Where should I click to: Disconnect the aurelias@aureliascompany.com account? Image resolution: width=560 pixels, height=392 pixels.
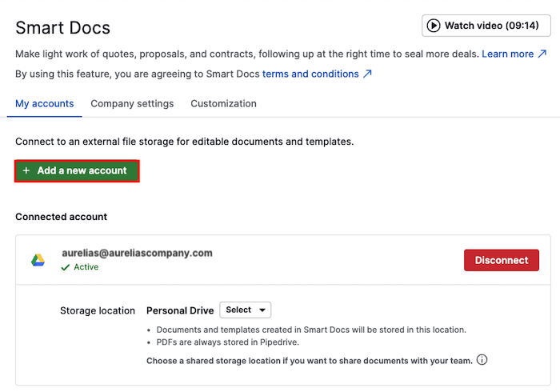click(502, 260)
